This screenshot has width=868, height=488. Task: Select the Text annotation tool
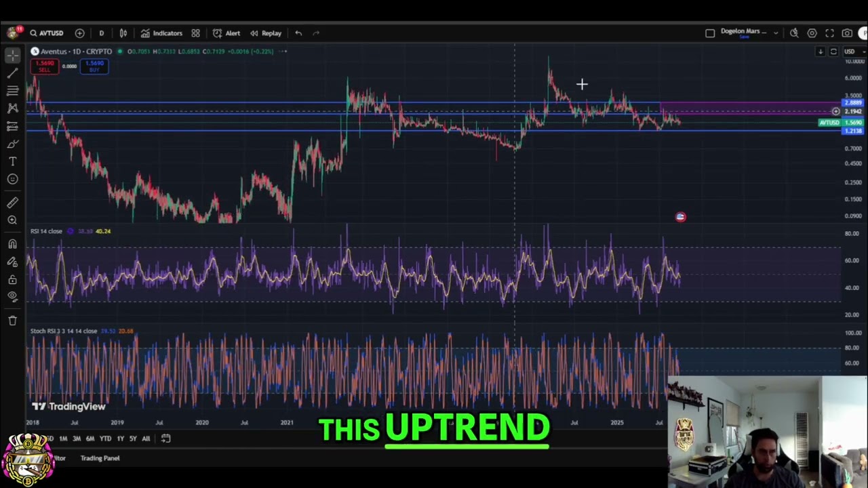pos(12,161)
